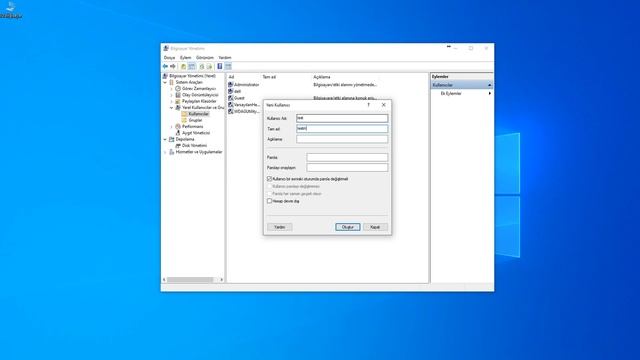Click the right scroll arrow of the tree pane scrollbar
Viewport: 640px width, 360px height.
[222, 280]
